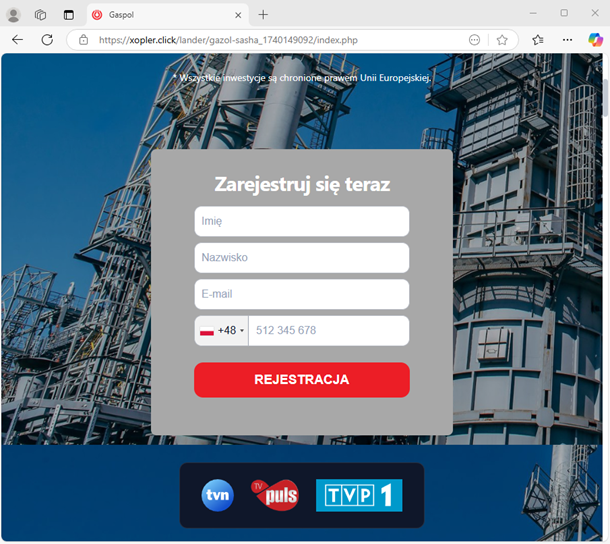Click the page's vertical scrollbar

pos(604,100)
